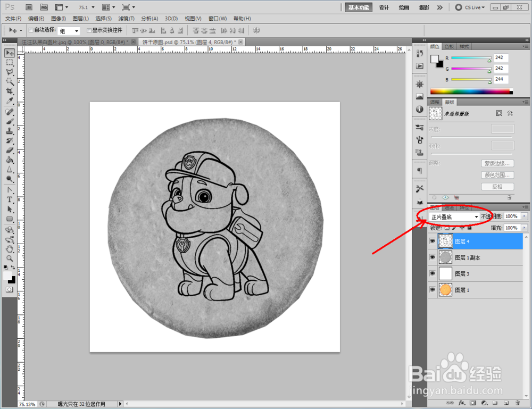Select the Rectangle shape tool
The image size is (532, 409).
coord(10,219)
